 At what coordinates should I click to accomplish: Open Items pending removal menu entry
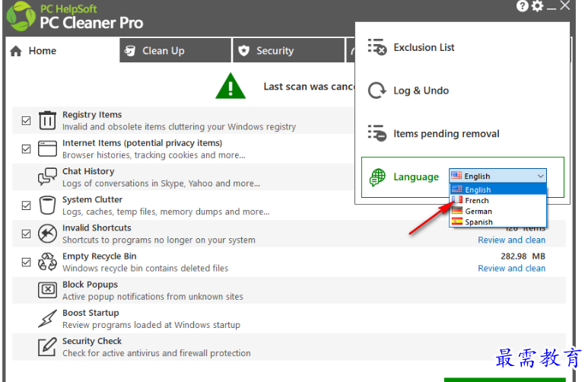462,134
